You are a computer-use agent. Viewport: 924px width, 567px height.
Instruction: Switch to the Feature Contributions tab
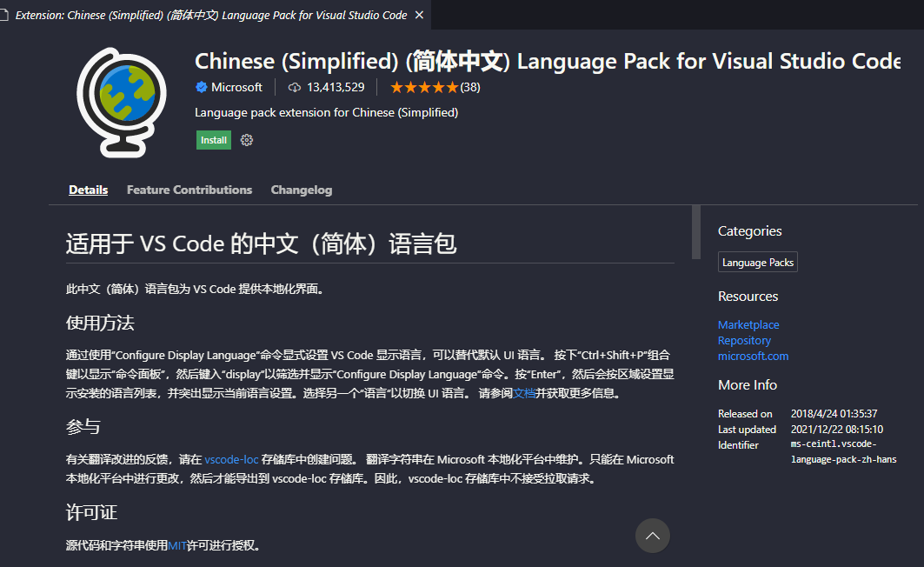(189, 190)
